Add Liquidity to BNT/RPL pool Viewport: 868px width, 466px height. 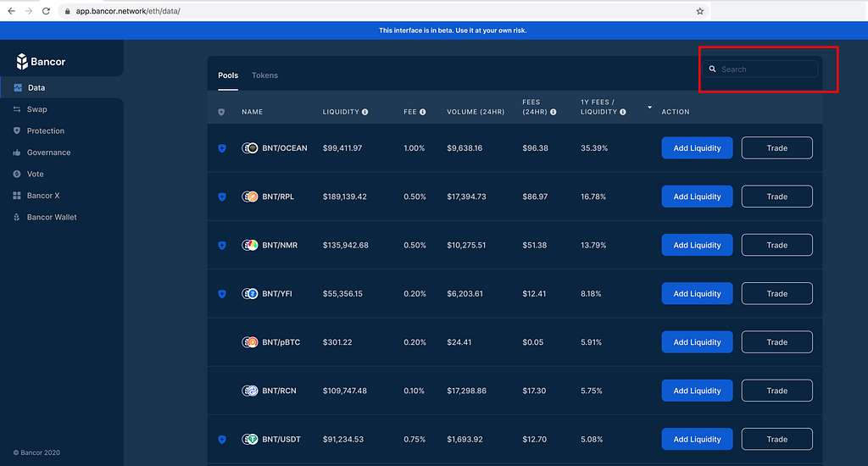(697, 197)
